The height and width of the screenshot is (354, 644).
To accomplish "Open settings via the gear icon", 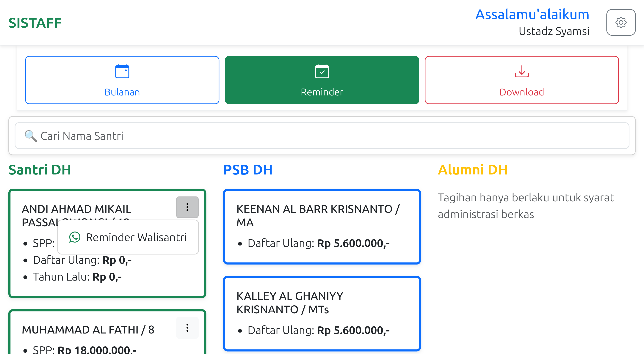I will tap(621, 23).
